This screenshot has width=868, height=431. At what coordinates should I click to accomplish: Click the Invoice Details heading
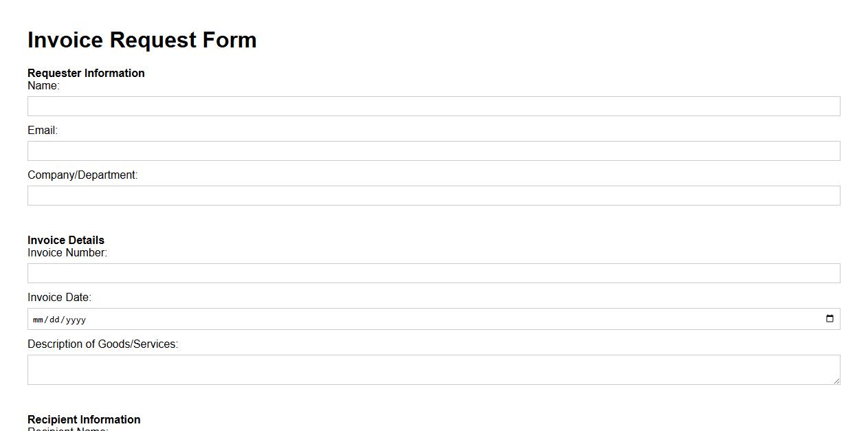(65, 240)
